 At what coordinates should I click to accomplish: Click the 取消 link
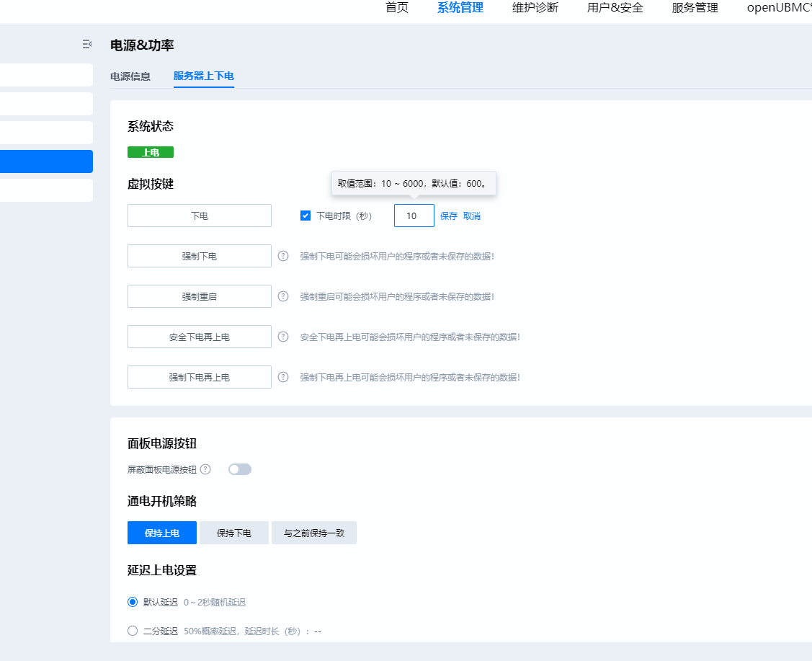[471, 216]
